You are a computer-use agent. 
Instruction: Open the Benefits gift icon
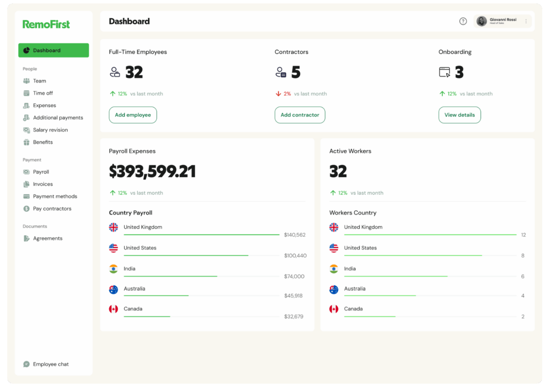click(x=26, y=142)
